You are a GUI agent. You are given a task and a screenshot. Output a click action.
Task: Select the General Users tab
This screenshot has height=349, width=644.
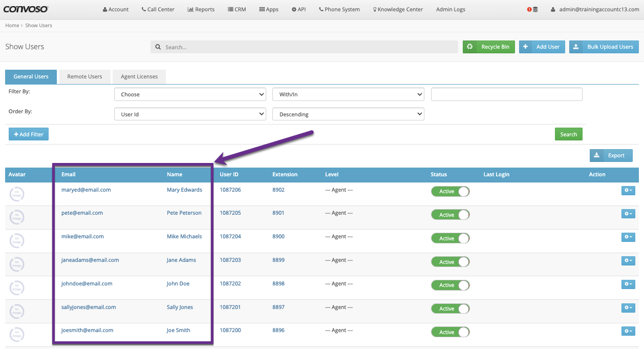31,77
